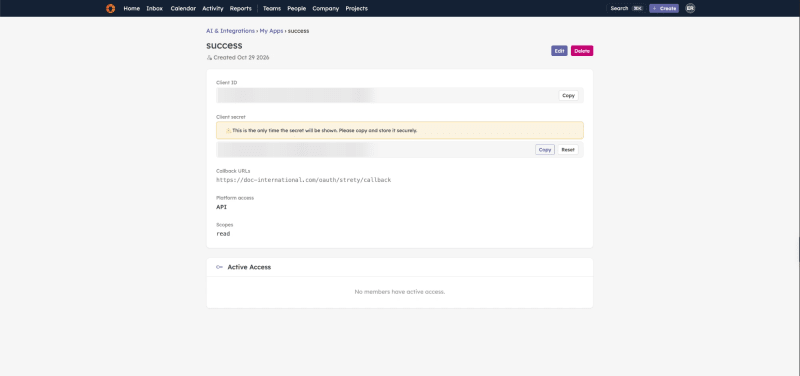
Task: Open the Reports section
Action: (x=241, y=8)
